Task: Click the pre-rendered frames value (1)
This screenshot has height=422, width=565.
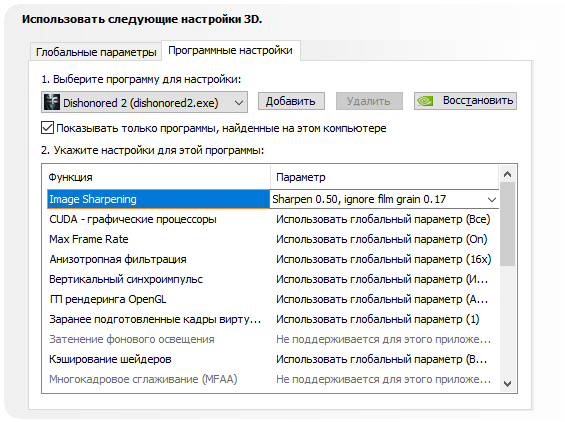Action: 378,319
